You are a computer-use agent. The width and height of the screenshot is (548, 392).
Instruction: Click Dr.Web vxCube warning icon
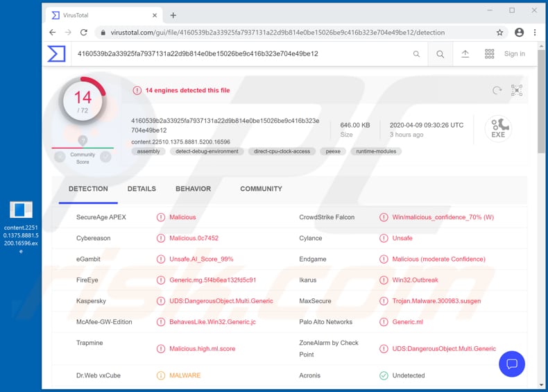click(x=161, y=375)
